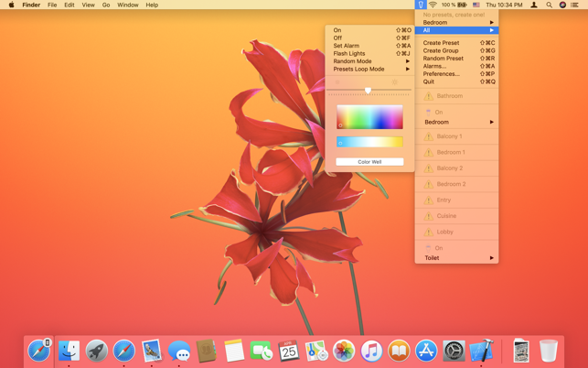Expand Random Mode submenu

click(369, 61)
